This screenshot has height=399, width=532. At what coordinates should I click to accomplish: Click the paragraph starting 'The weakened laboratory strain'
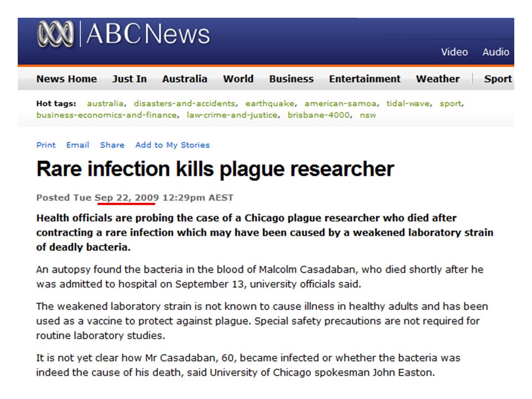point(262,321)
